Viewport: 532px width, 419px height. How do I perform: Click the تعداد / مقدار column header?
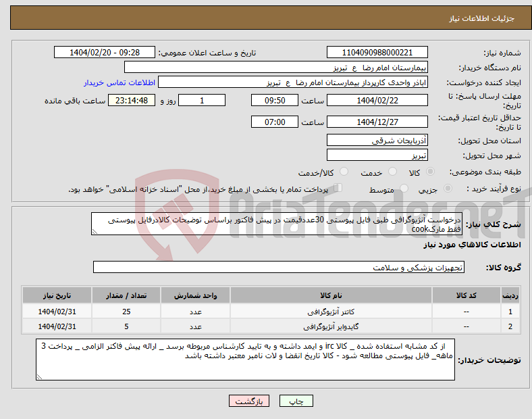126,295
